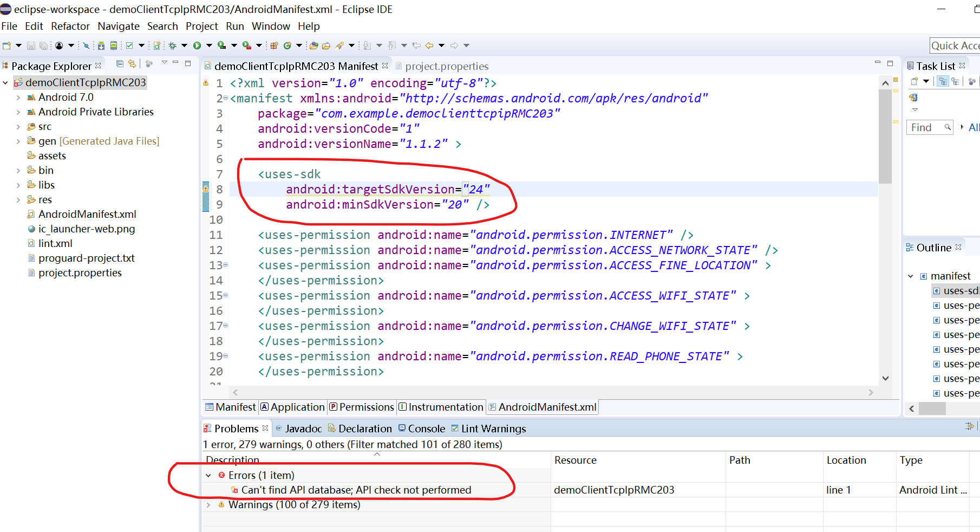
Task: Click the Resource column header in Problems
Action: (x=575, y=460)
